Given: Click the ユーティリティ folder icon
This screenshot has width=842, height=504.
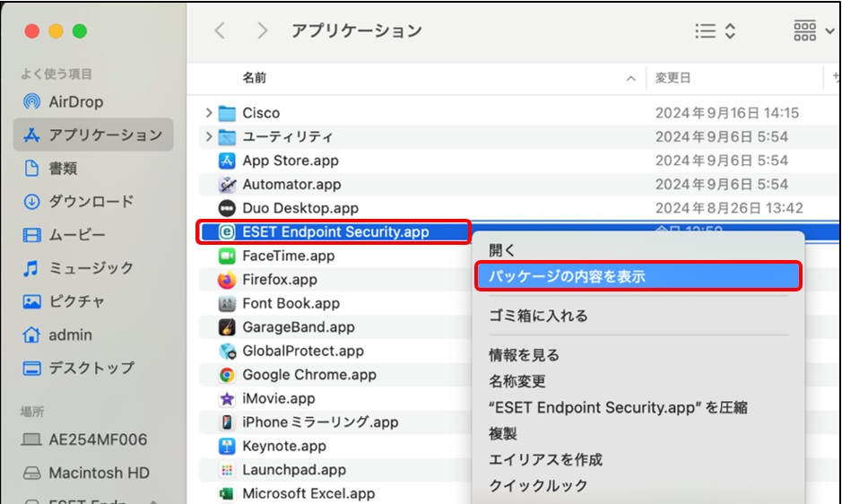Looking at the screenshot, I should [227, 137].
